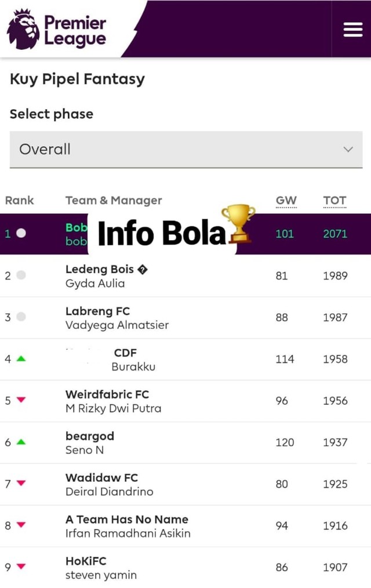Open Weirdfabric FC team link
This screenshot has width=371, height=588.
click(107, 394)
